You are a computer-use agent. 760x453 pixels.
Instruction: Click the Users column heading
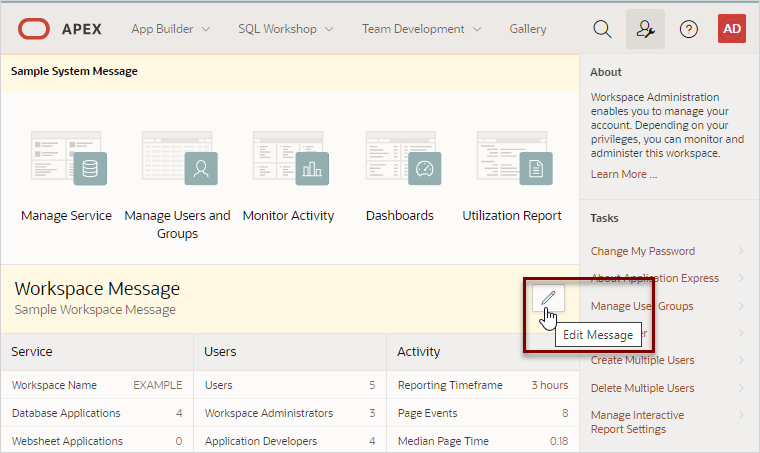pos(220,352)
